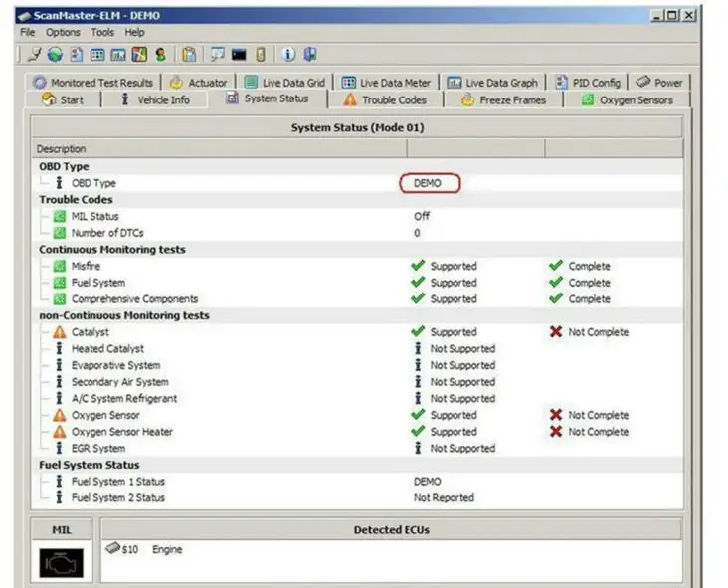Screen dimensions: 728x588
Task: Click the MIL Status value Off
Action: 422,216
